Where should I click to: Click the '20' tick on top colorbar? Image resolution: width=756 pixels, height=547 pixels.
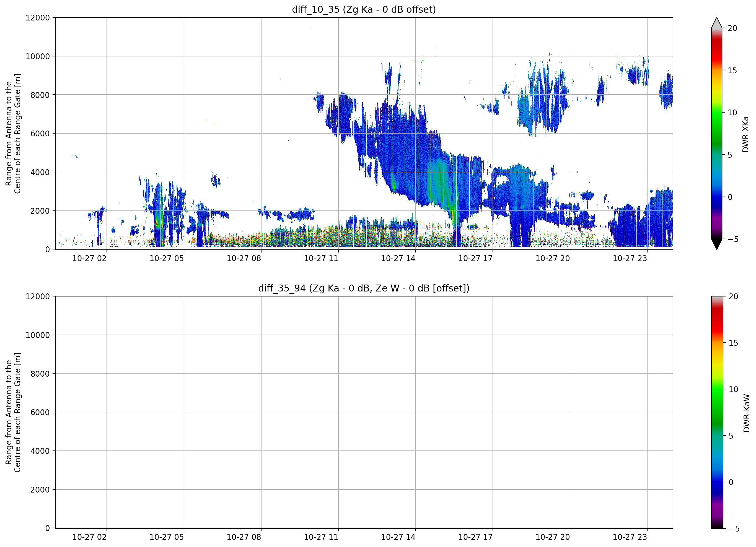pyautogui.click(x=732, y=28)
